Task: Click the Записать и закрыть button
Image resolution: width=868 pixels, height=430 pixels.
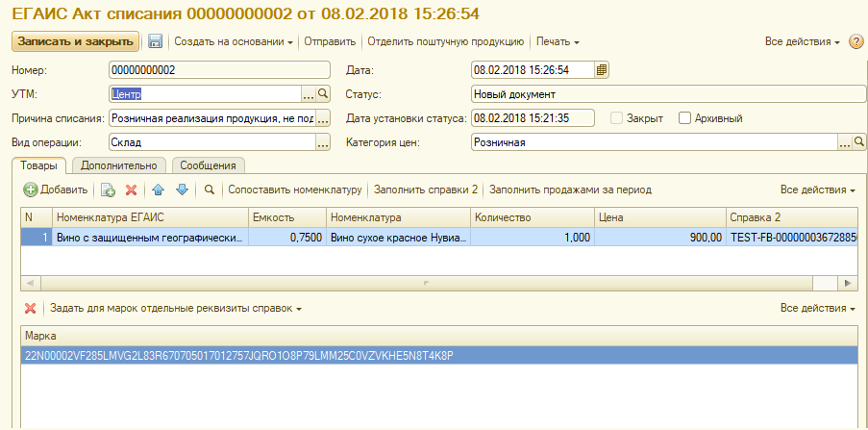Action: pyautogui.click(x=75, y=41)
